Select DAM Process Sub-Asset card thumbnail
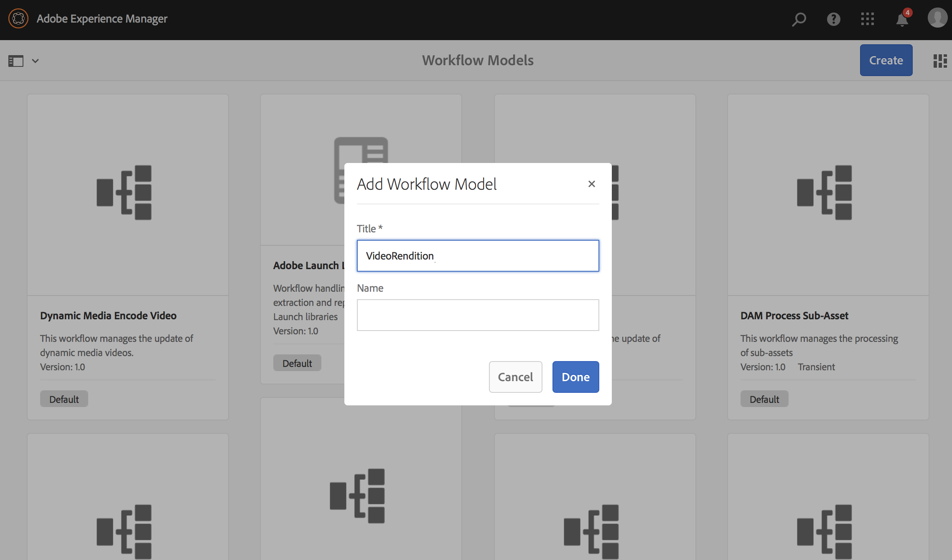The image size is (952, 560). point(828,194)
